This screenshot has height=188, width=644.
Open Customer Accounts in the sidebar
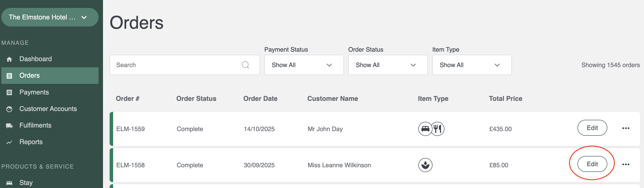click(48, 109)
